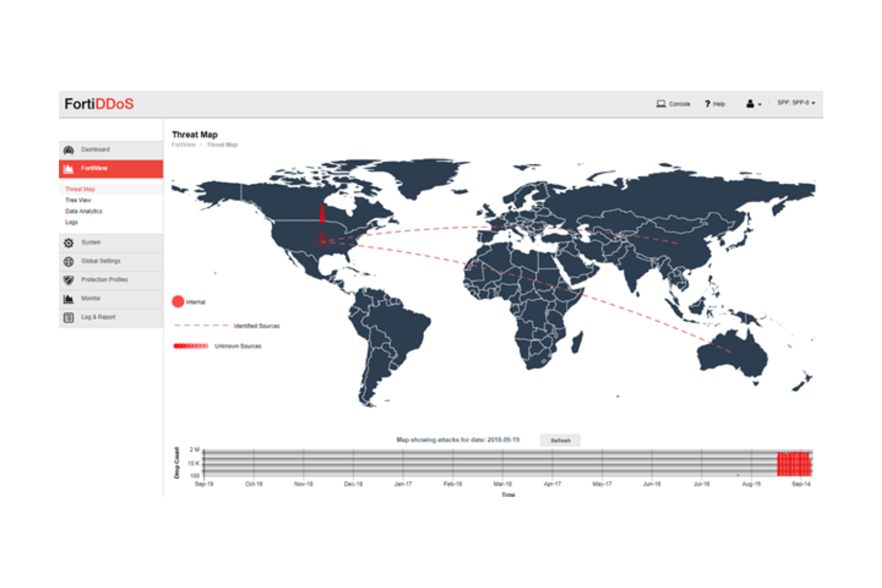Click the "Map showing attacks for date" text
Viewport: 882px width, 588px height.
[458, 440]
